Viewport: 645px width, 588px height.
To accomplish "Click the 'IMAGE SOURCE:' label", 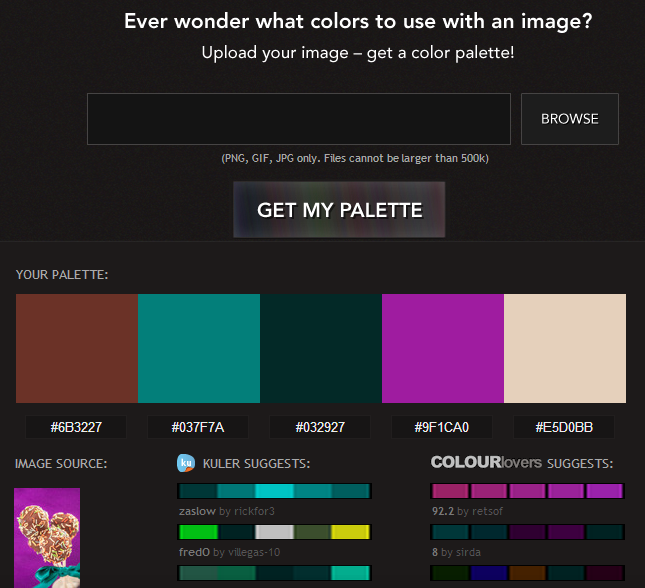I will [61, 464].
